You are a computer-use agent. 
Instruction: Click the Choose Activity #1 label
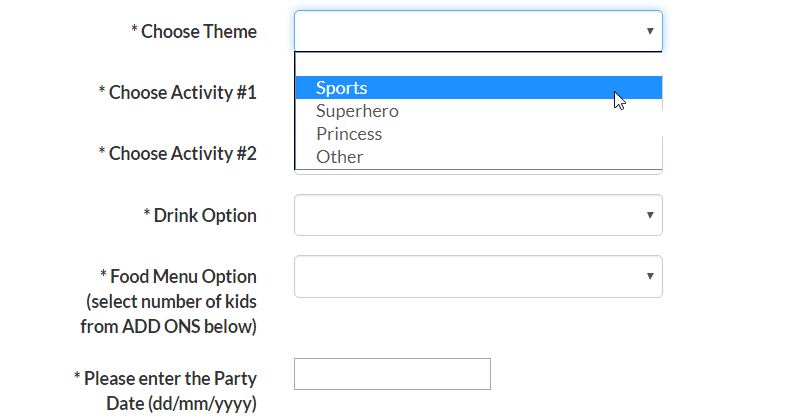coord(178,92)
